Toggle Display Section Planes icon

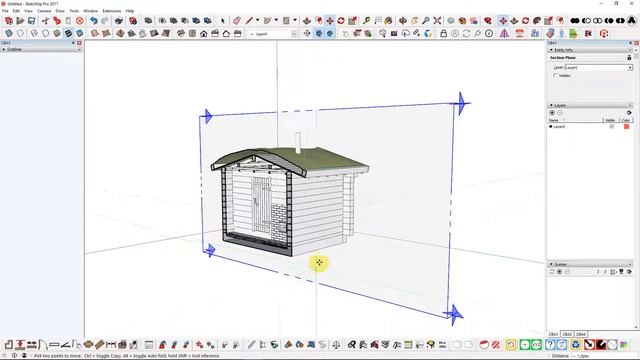[x=318, y=33]
